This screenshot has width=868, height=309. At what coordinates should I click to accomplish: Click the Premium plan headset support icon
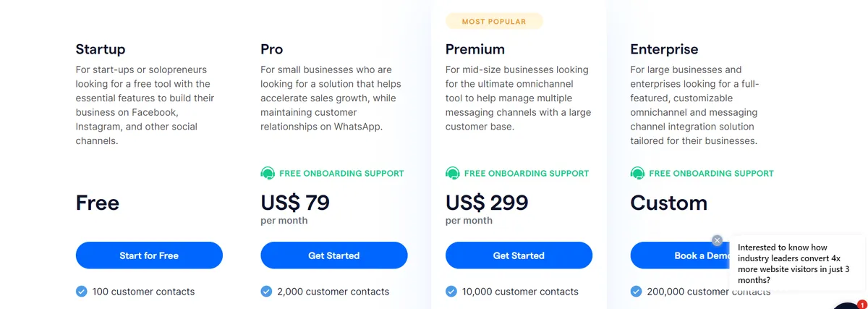[x=453, y=174]
